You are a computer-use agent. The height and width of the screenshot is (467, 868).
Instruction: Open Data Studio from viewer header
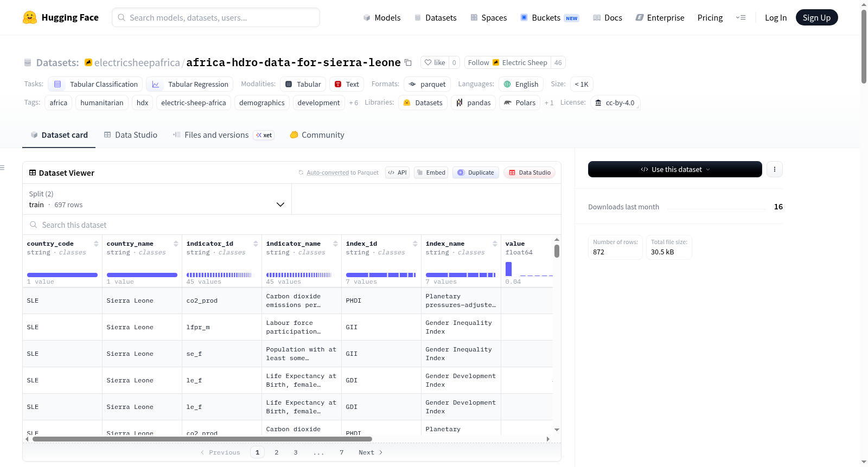(529, 172)
